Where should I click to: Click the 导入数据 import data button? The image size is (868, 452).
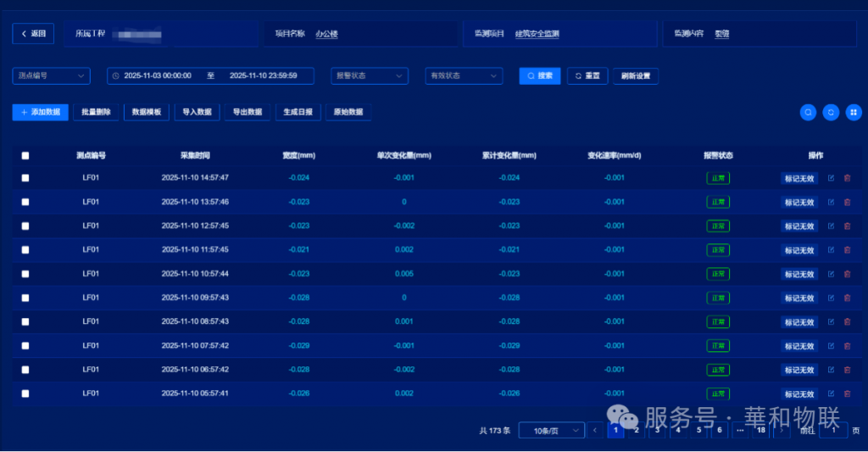coord(197,113)
